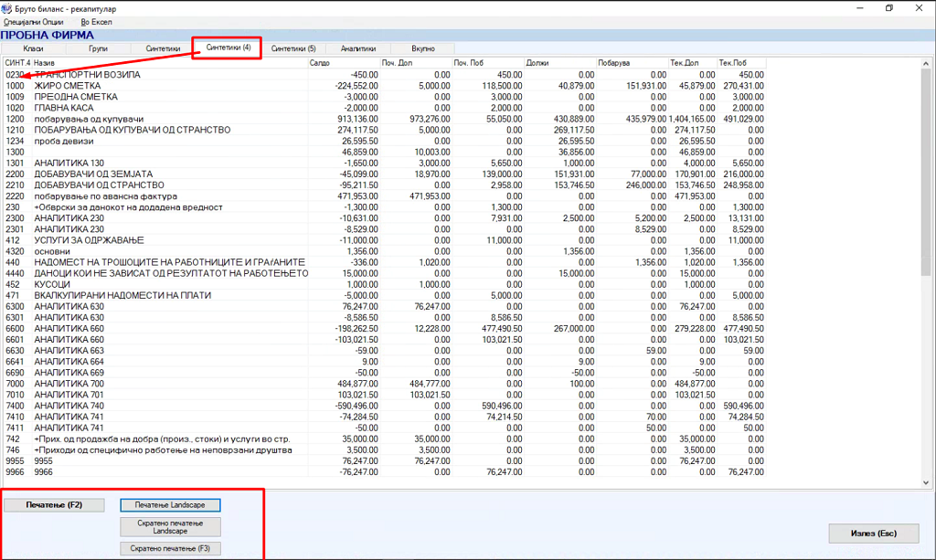This screenshot has width=936, height=560.
Task: Click the Побарува column header
Action: pyautogui.click(x=632, y=62)
